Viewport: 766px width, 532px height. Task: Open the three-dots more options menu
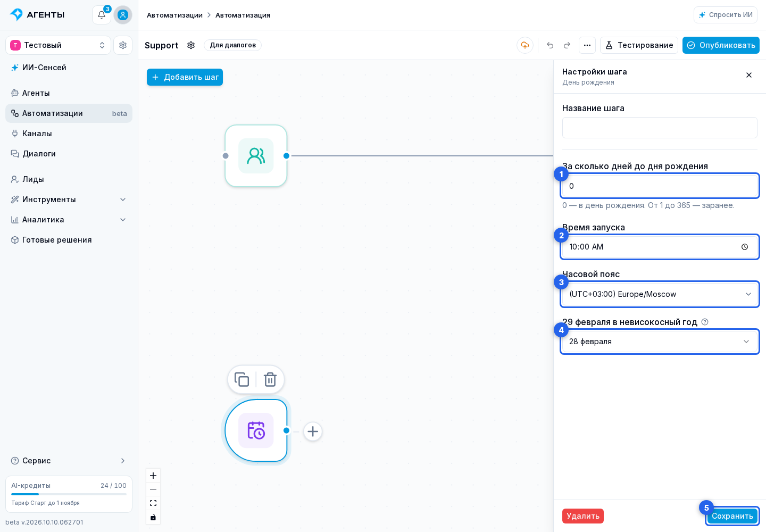(587, 45)
